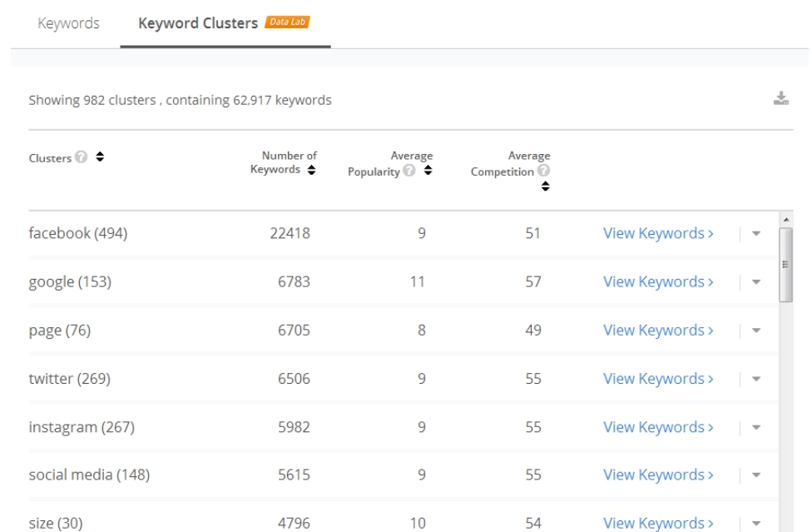View keywords for the google cluster
The image size is (812, 532).
click(x=658, y=281)
